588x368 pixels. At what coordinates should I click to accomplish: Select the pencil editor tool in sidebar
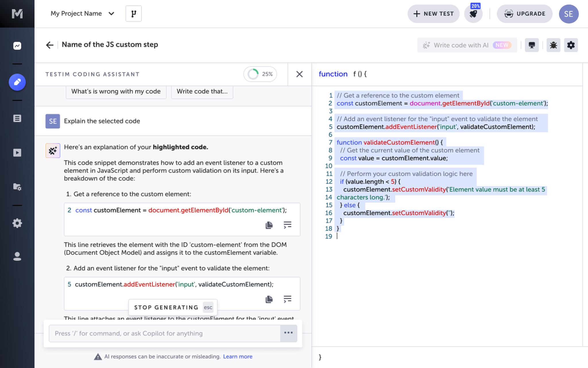click(17, 82)
